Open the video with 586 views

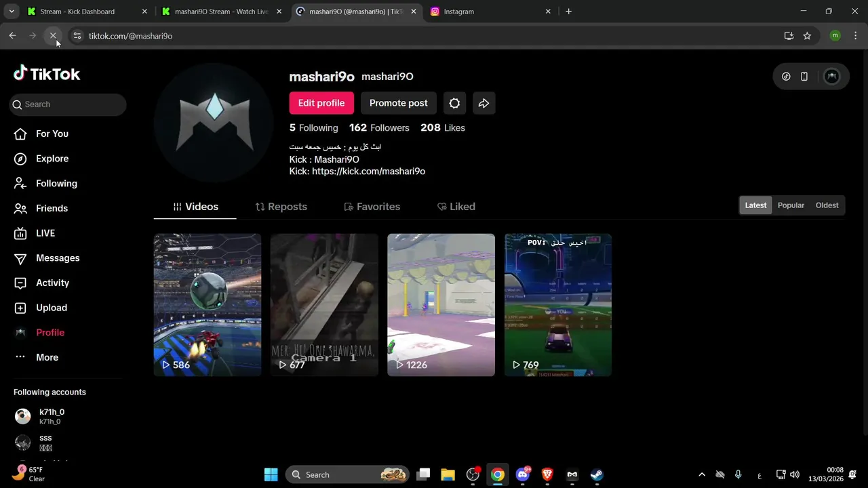click(x=208, y=305)
